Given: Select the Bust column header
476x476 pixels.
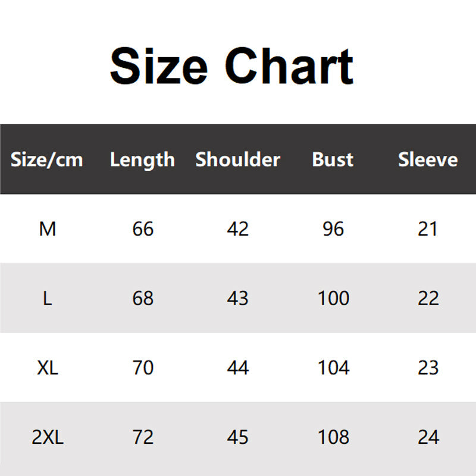Looking at the screenshot, I should (333, 159).
